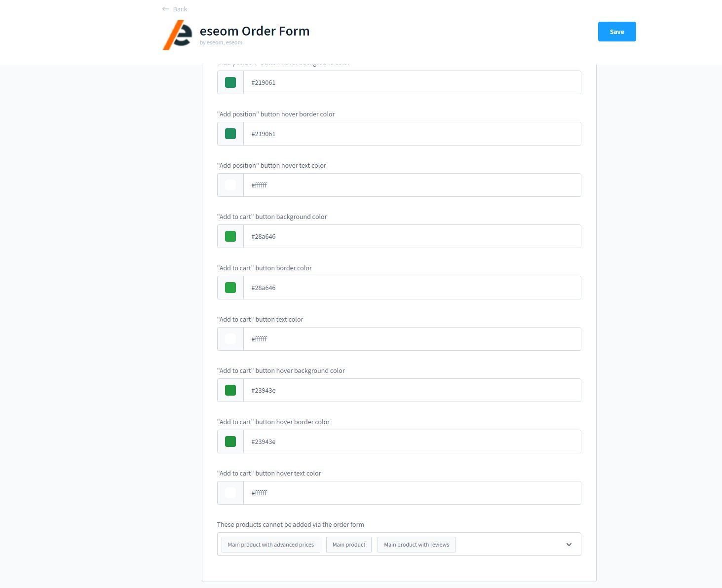Click the eseom logo icon

click(177, 35)
